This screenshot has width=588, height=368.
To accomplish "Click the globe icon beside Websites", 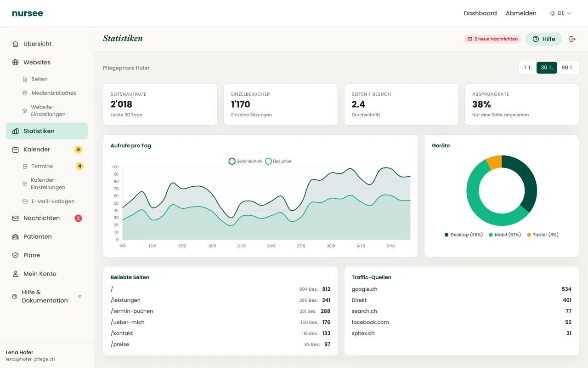I will 15,63.
